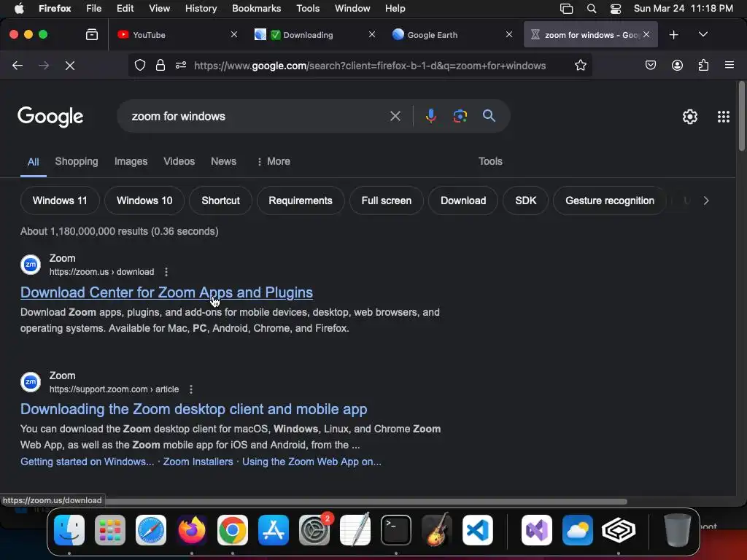Open Getting started on Windows sublink
Viewport: 747px width, 560px height.
click(x=88, y=462)
